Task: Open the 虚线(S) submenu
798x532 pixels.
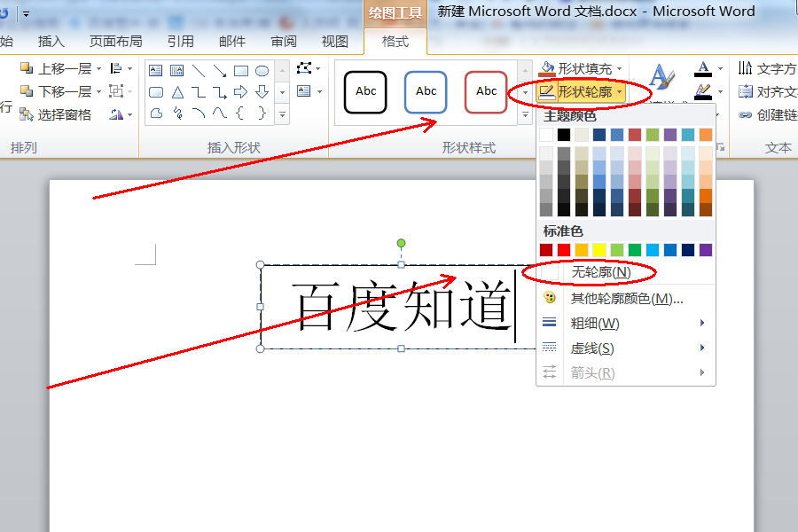Action: pos(626,348)
